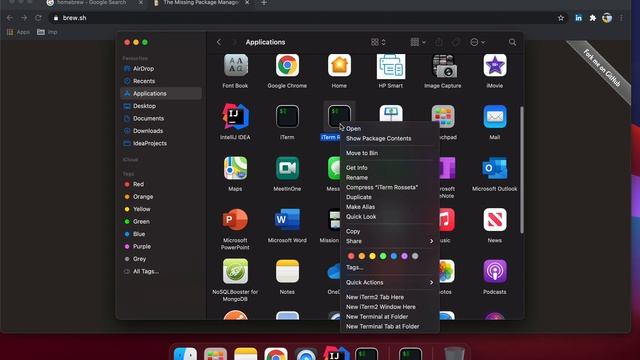Image resolution: width=640 pixels, height=360 pixels.
Task: Click the Finder share toolbar icon
Action: [439, 42]
